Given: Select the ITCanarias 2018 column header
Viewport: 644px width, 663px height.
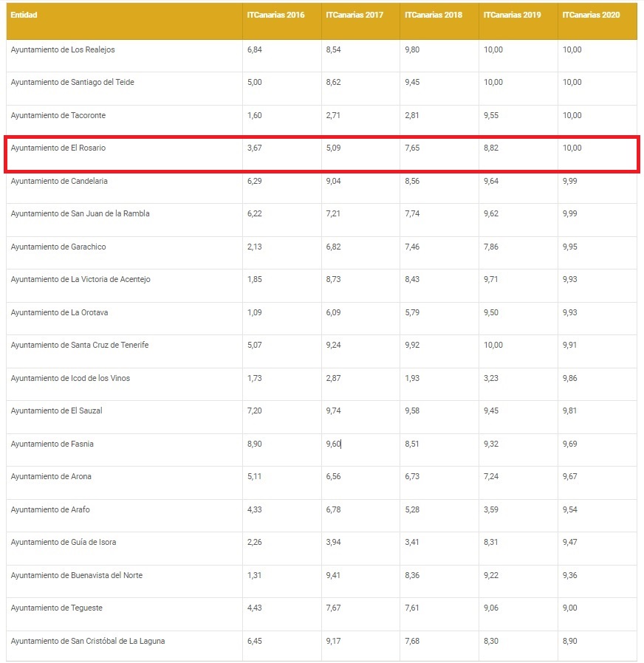Looking at the screenshot, I should pyautogui.click(x=434, y=15).
